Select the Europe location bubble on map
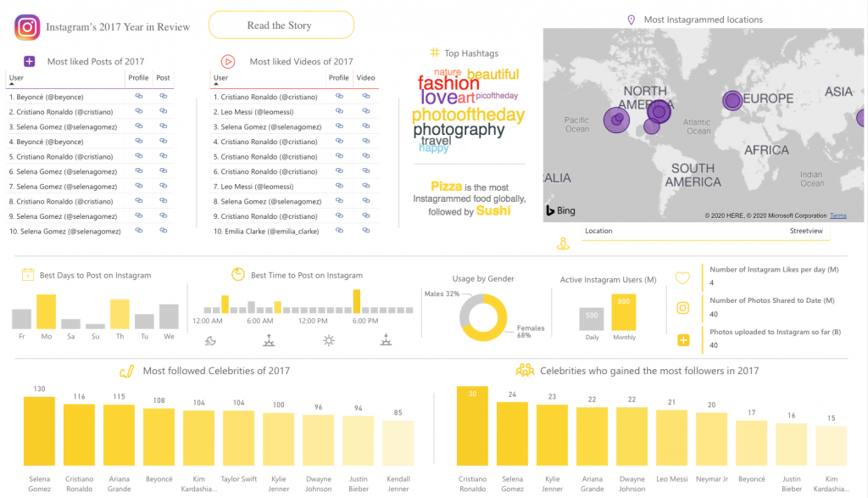 click(x=732, y=100)
